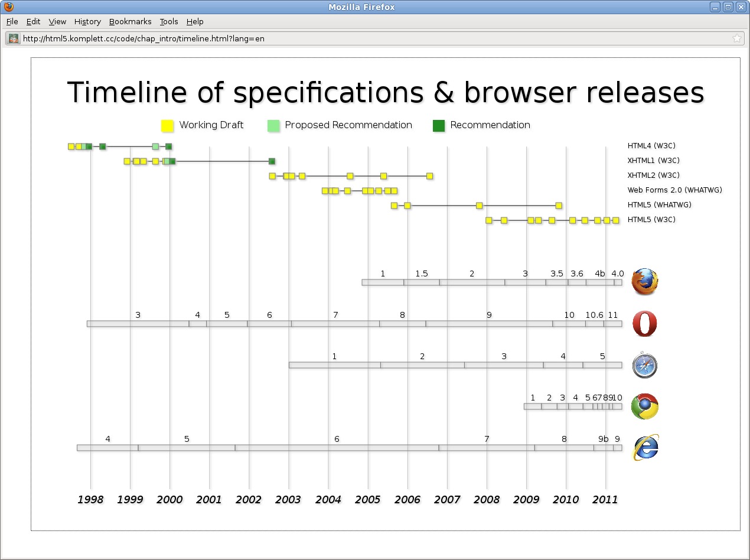Open the Tools menu

(x=169, y=21)
